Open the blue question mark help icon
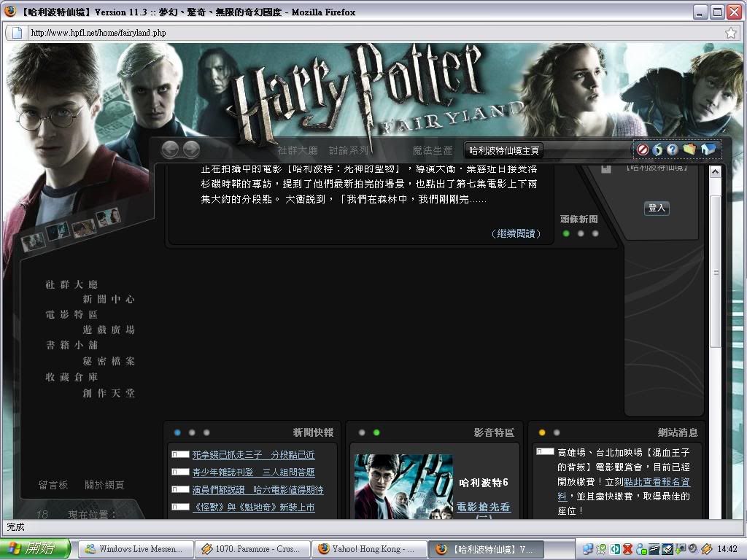Screen dimensions: 747x560 (x=673, y=149)
